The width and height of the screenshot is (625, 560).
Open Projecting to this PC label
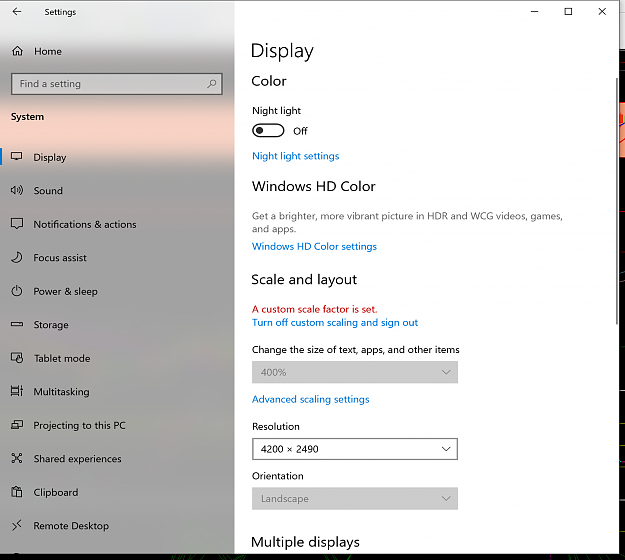coord(79,425)
